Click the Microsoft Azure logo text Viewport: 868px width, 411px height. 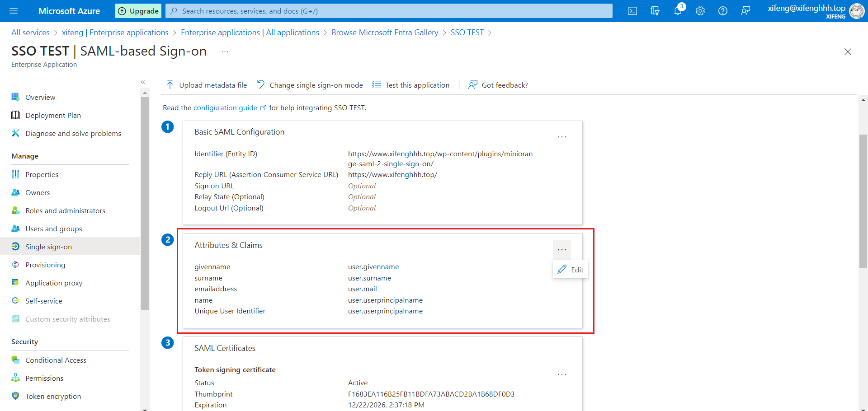(69, 11)
